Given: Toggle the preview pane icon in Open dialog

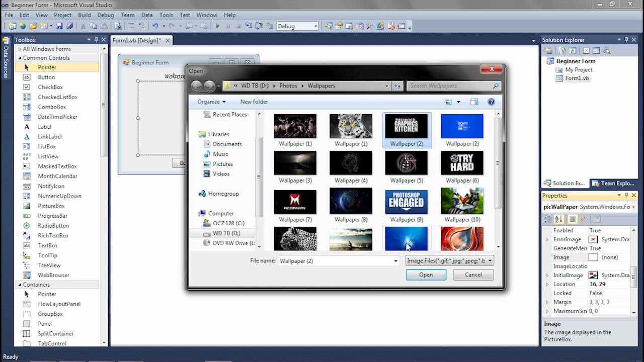Looking at the screenshot, I should (x=474, y=102).
